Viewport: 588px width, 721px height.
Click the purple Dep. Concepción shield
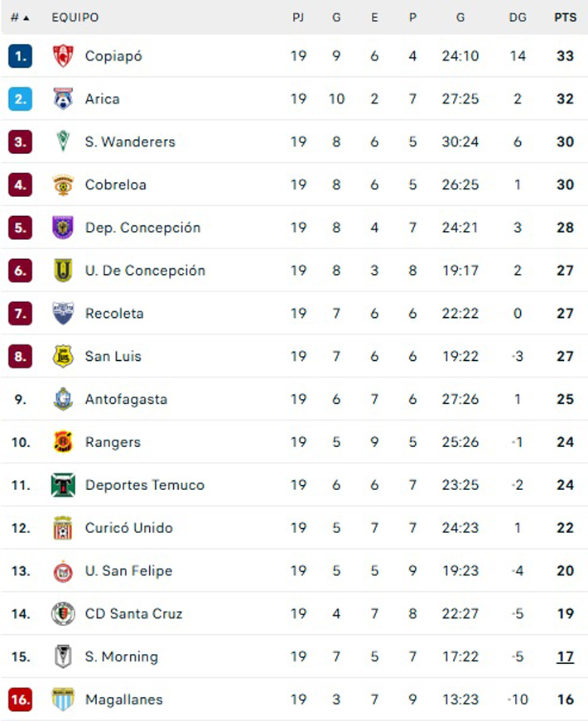63,227
